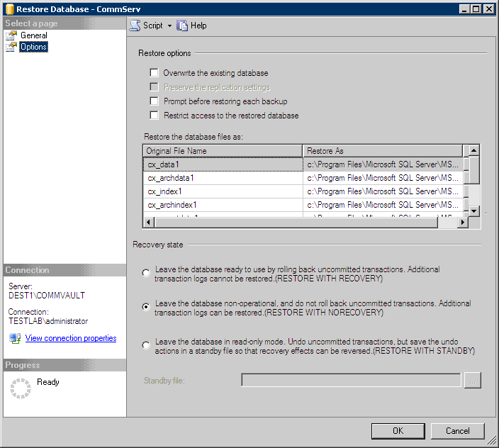Viewport: 499px width, 448px height.
Task: Click the Script toolbar icon
Action: [135, 26]
